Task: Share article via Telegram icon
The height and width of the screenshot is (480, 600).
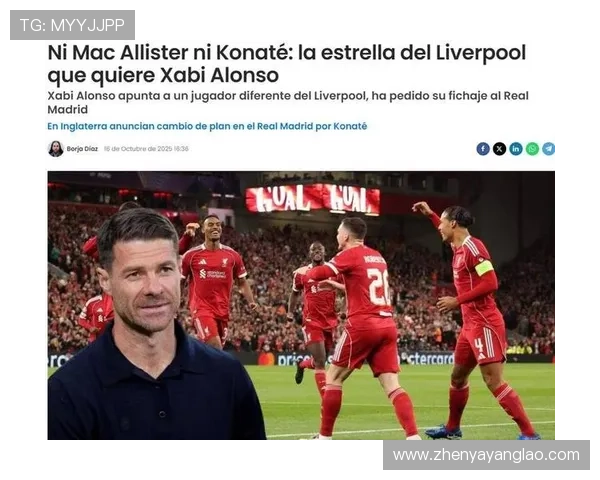Action: (x=548, y=149)
